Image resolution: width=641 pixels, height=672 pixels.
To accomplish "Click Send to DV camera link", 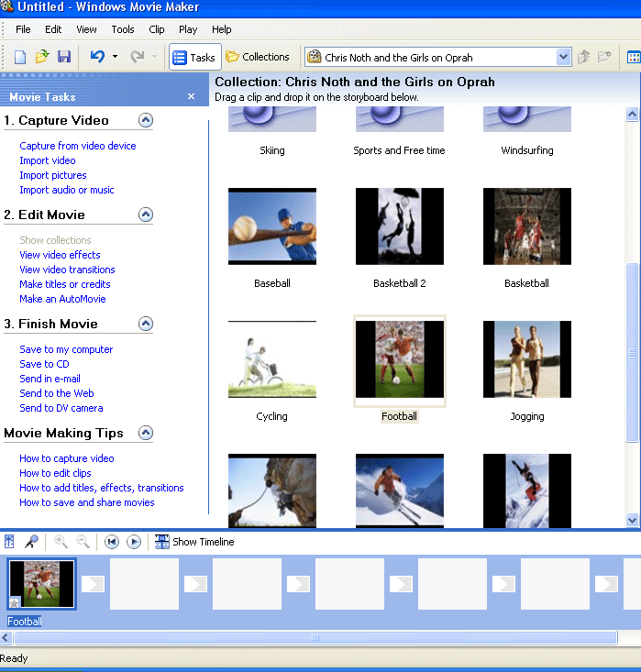I will pyautogui.click(x=61, y=409).
